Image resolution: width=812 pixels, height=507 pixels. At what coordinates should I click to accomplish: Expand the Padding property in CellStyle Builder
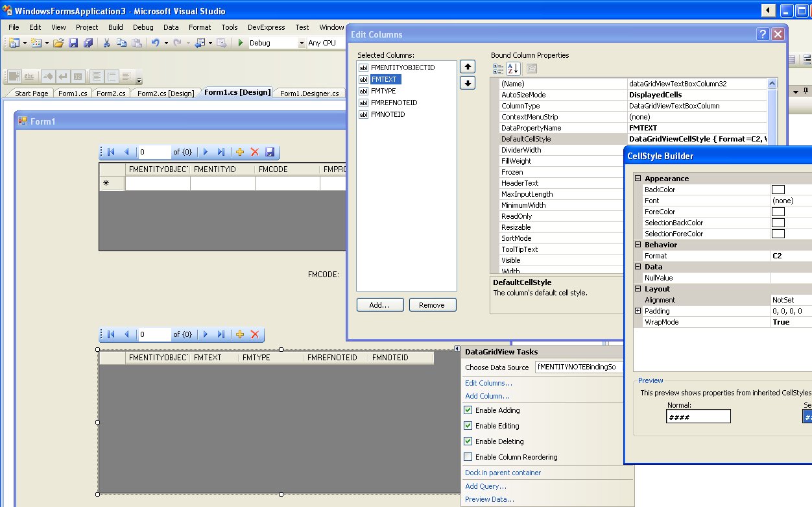point(637,310)
